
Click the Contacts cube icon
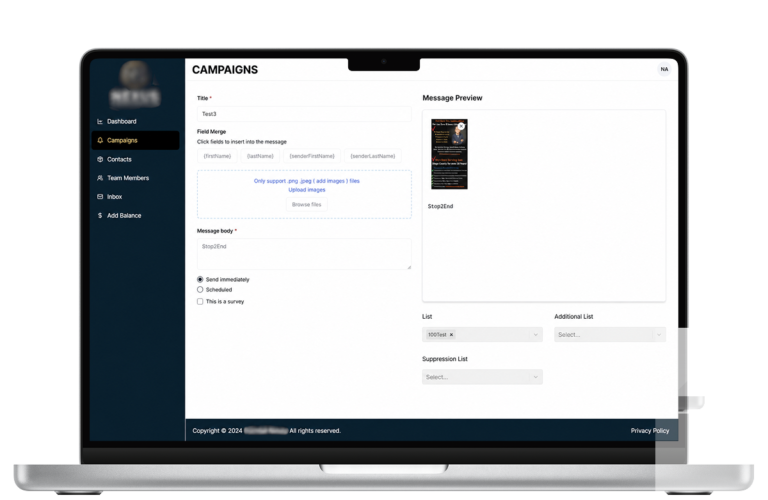pos(100,159)
